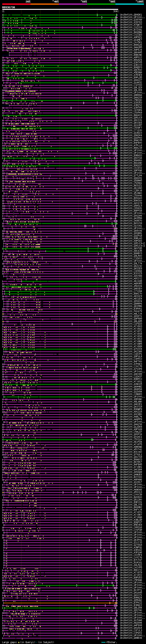Select the UniRef100_Q1HH32 label
This screenshot has width=146, height=644.
(x=131, y=82)
